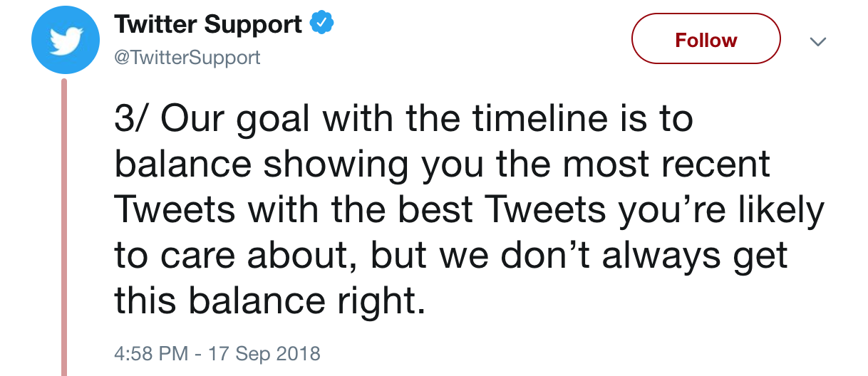
Task: Click the line starting 'to care about'
Action: (451, 256)
